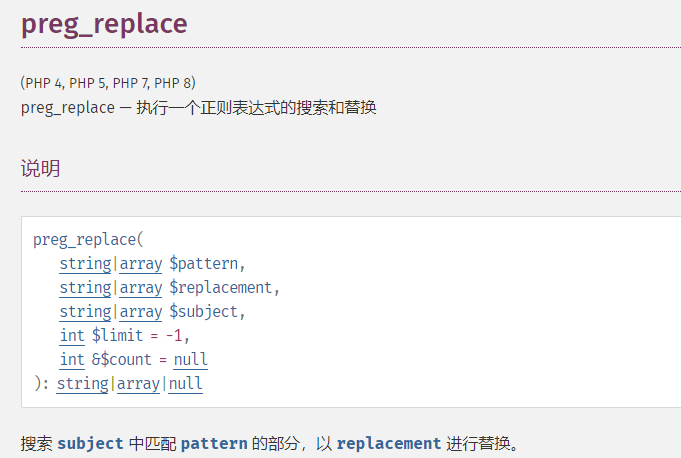Screen dimensions: 681x458
Task: Open the string return type link
Action: click(82, 384)
